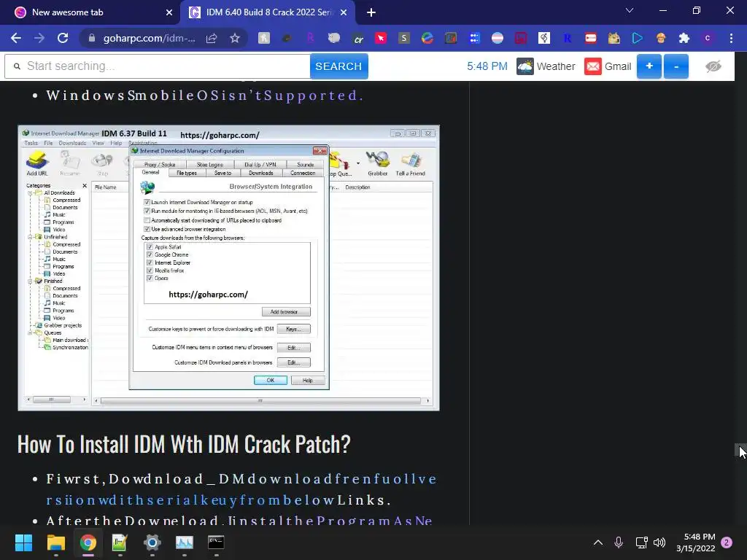
Task: Focus the "Start searching..." input field
Action: (x=158, y=66)
